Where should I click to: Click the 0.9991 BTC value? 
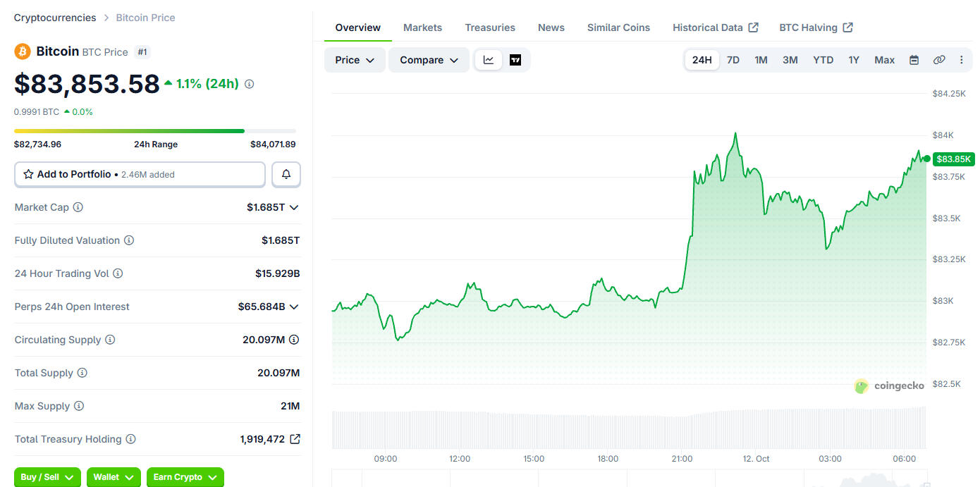coord(37,112)
